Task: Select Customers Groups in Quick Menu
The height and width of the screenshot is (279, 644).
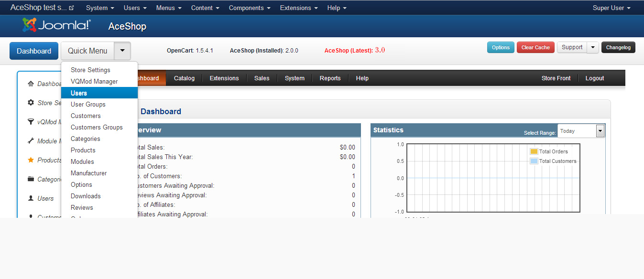Action: 99,127
